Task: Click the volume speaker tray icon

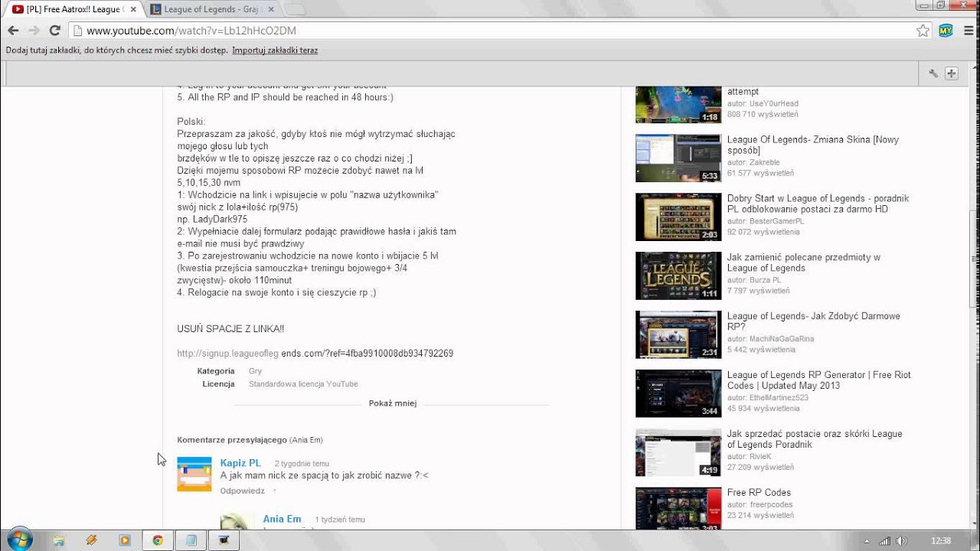Action: pos(900,541)
